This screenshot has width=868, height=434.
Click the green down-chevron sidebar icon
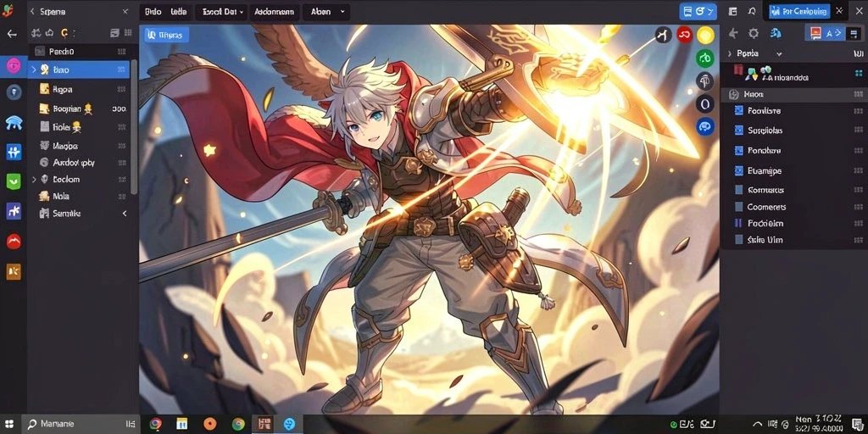click(x=14, y=181)
